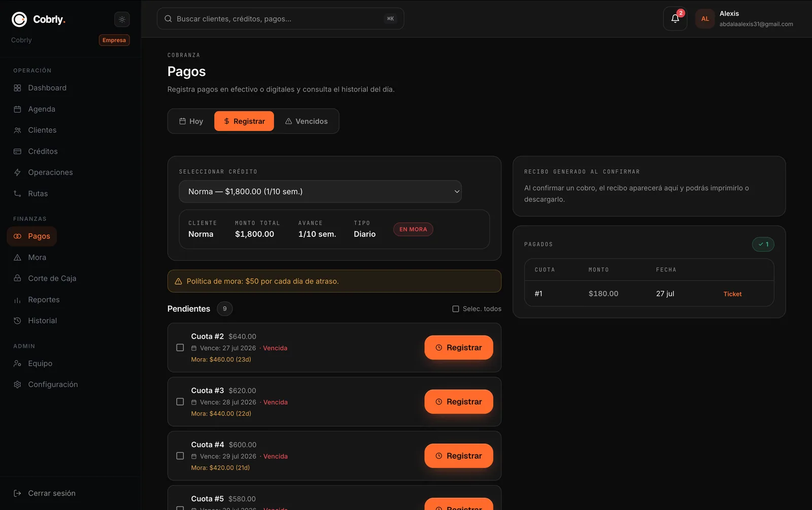Click the Pagados count badge showing 1
This screenshot has height=510, width=812.
pyautogui.click(x=763, y=245)
